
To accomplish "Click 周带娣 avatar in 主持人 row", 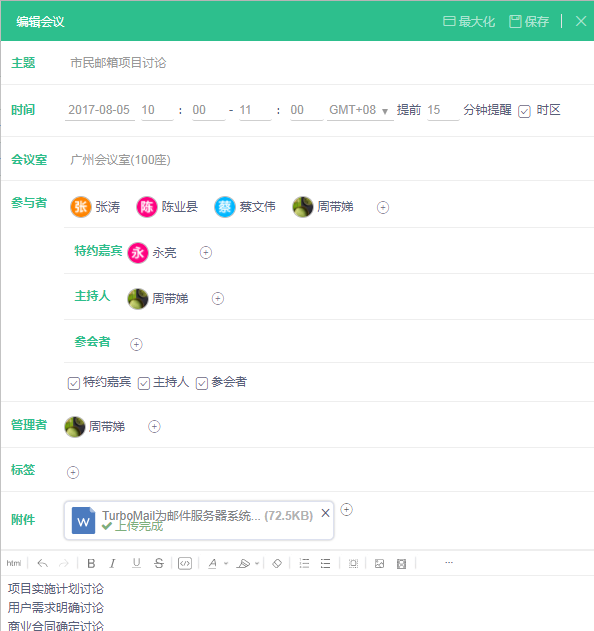I will [x=138, y=299].
